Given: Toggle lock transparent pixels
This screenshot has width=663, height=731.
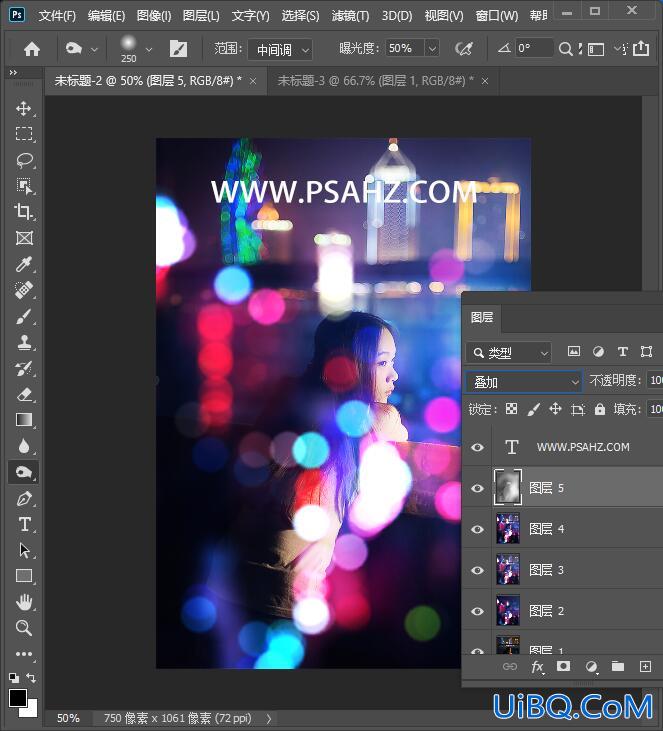Looking at the screenshot, I should (511, 409).
